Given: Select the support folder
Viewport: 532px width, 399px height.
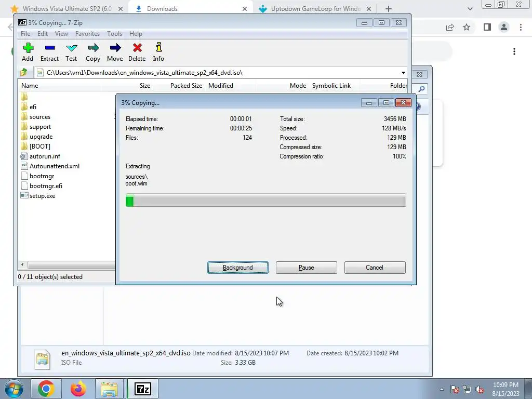Looking at the screenshot, I should pos(40,127).
